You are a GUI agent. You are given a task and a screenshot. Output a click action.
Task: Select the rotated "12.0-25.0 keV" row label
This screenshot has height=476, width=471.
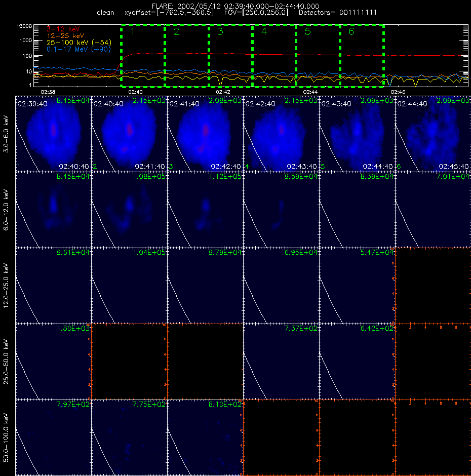coord(6,286)
